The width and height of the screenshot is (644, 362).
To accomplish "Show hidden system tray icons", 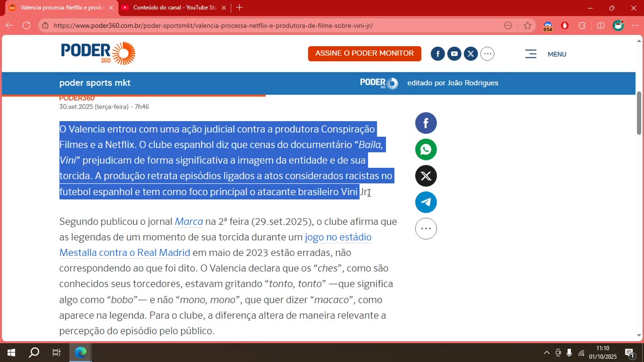I will 547,353.
